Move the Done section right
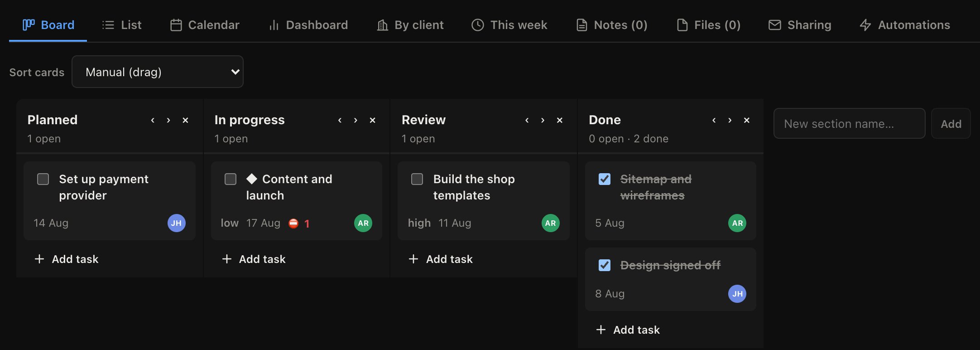 [730, 120]
